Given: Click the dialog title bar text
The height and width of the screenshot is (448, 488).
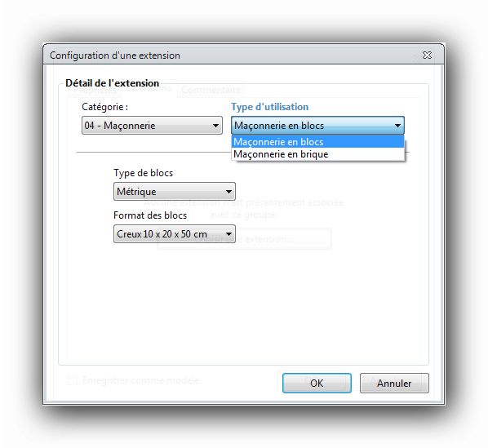Looking at the screenshot, I should click(x=115, y=55).
